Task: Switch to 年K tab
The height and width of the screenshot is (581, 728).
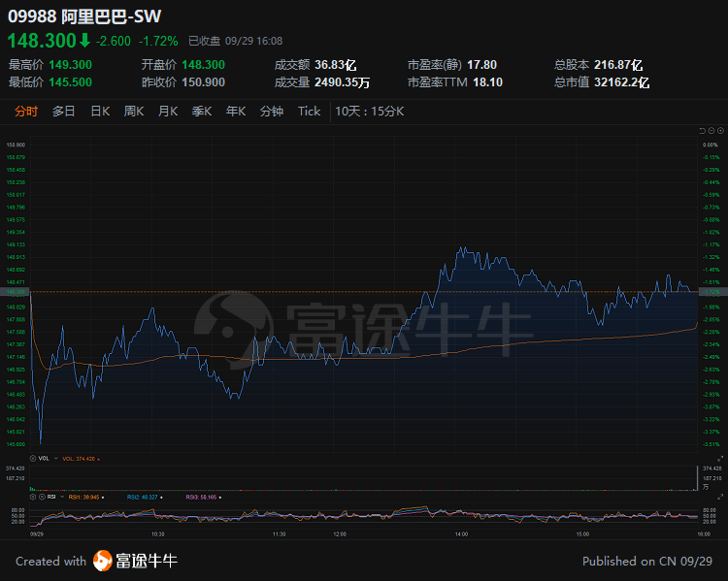Action: click(236, 112)
